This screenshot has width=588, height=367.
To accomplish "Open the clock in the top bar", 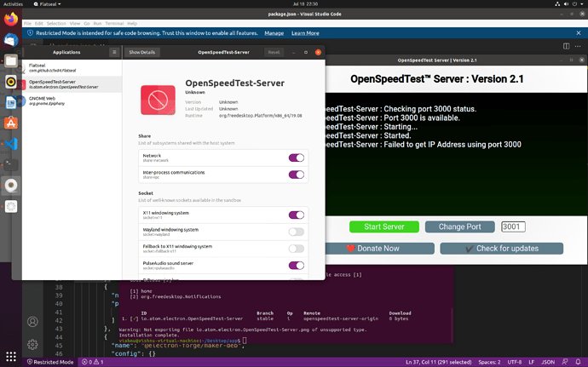I will 305,4.
